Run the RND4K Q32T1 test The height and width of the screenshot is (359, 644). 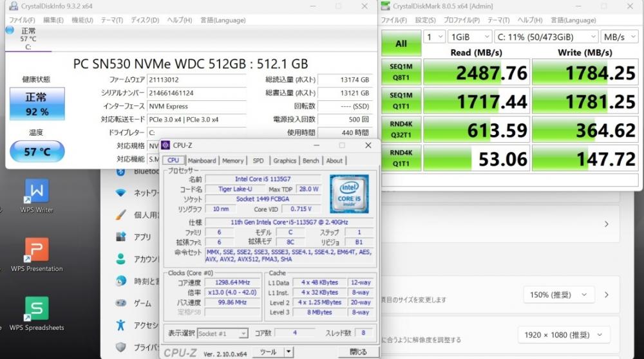[401, 130]
